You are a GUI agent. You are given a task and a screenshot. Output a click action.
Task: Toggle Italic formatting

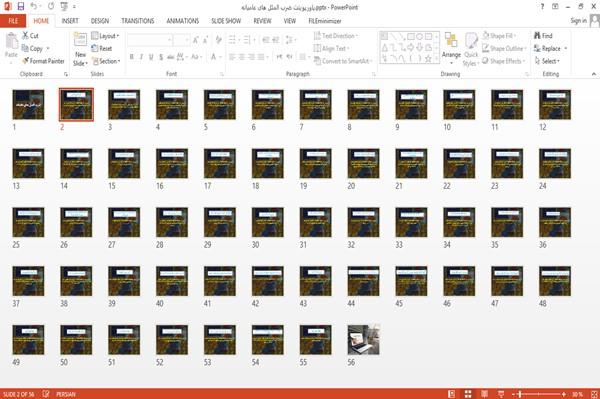(141, 57)
